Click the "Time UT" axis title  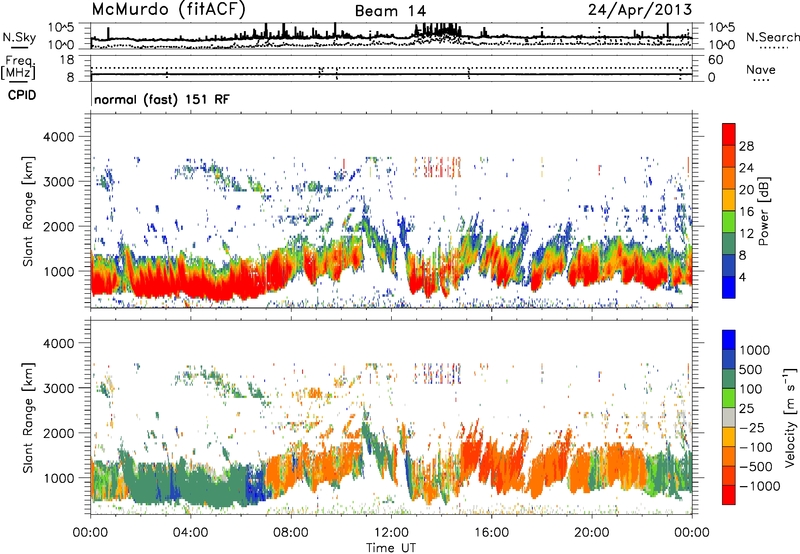[x=391, y=548]
